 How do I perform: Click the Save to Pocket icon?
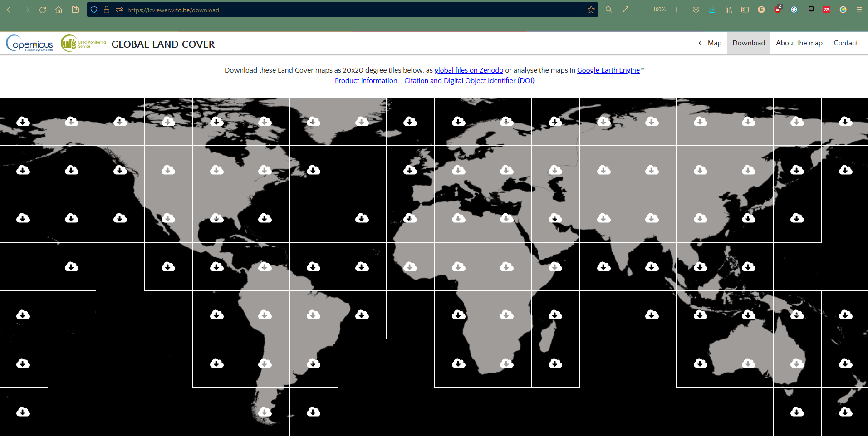(696, 10)
